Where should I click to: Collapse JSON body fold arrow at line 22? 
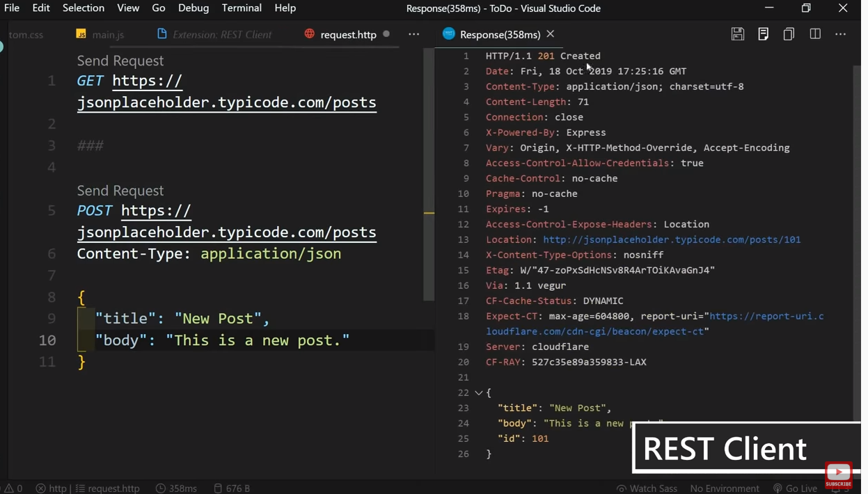[479, 393]
